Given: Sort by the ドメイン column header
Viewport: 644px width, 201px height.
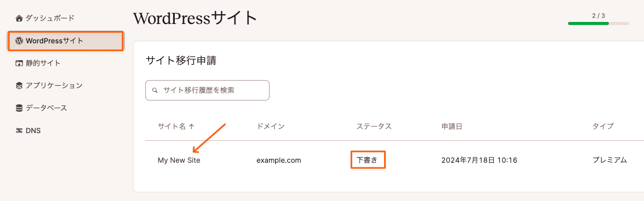Looking at the screenshot, I should point(271,126).
